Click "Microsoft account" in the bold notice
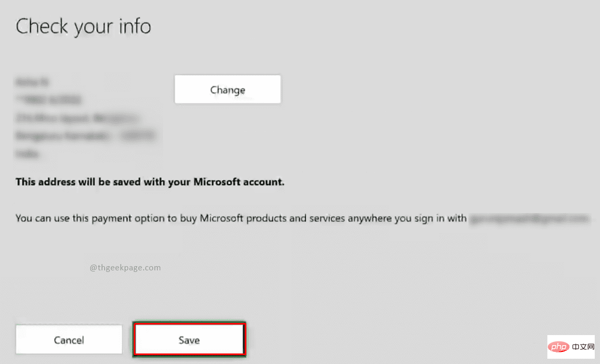The width and height of the screenshot is (600, 364). [238, 183]
